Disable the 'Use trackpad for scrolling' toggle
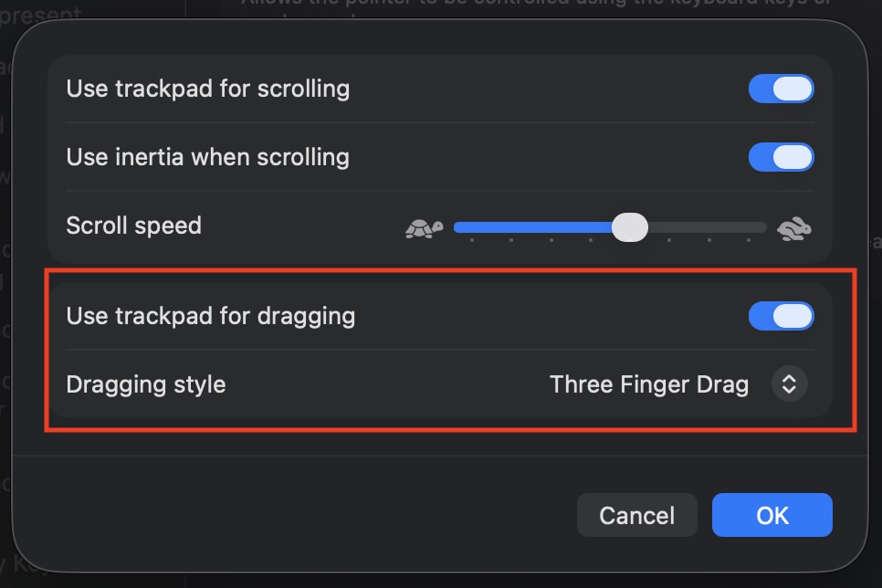882x588 pixels. 782,89
